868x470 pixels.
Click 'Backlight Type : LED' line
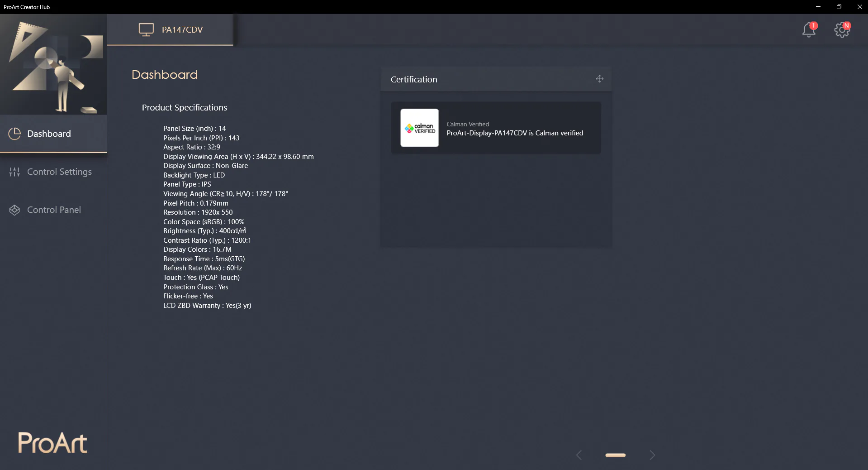[194, 175]
